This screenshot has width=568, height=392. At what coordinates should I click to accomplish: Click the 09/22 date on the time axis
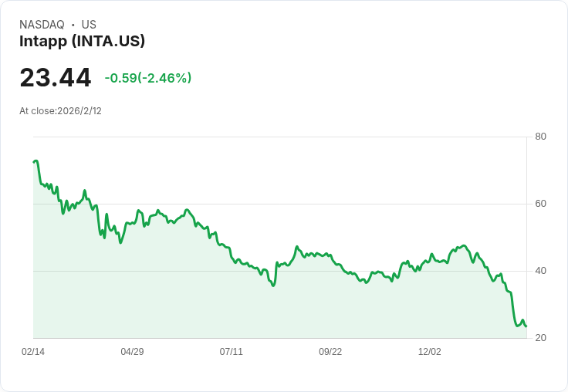tap(330, 352)
